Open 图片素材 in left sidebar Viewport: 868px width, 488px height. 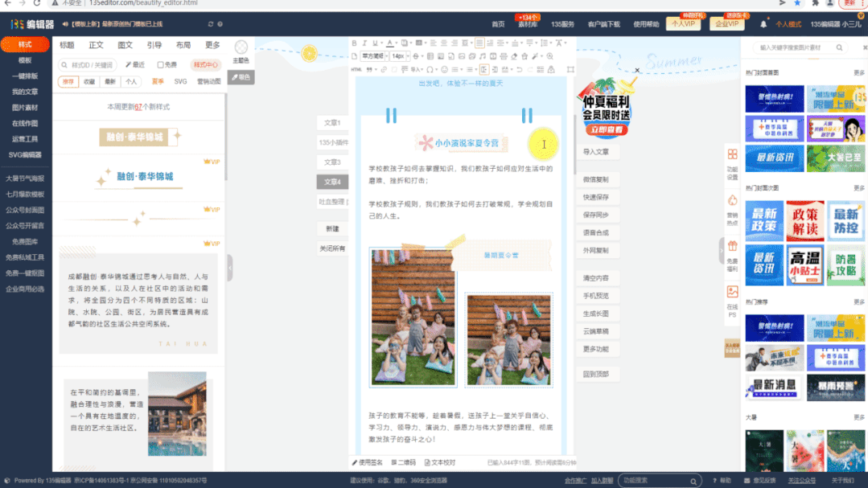coord(25,108)
